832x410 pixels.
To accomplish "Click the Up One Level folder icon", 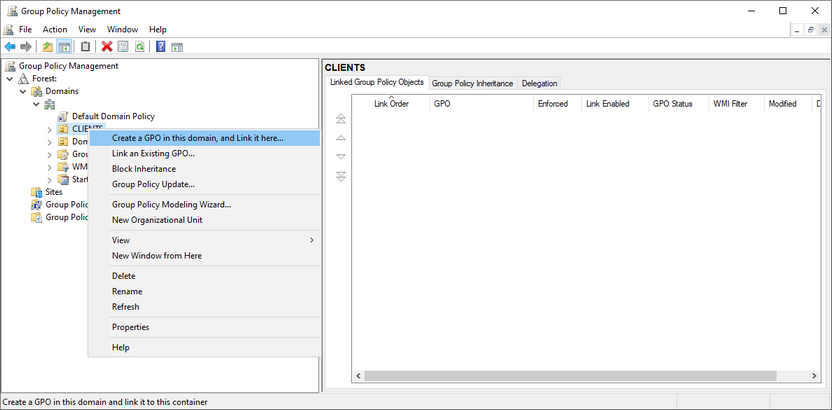I will coord(48,47).
